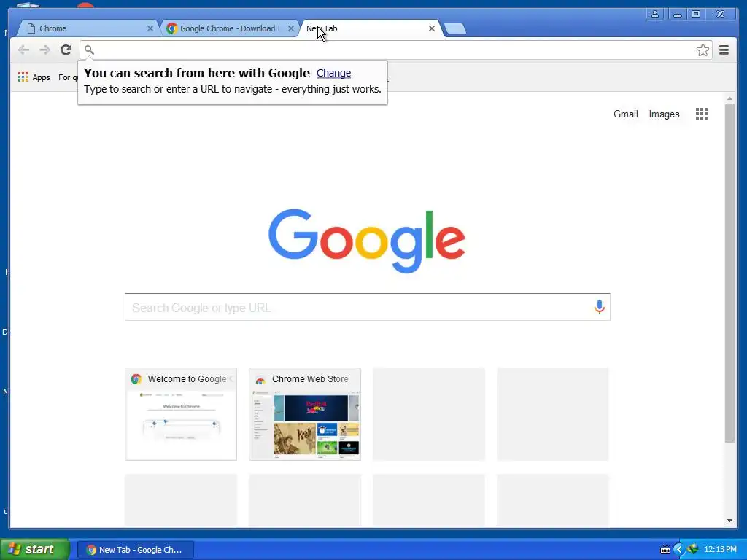Start voice search with the microphone

pos(600,307)
